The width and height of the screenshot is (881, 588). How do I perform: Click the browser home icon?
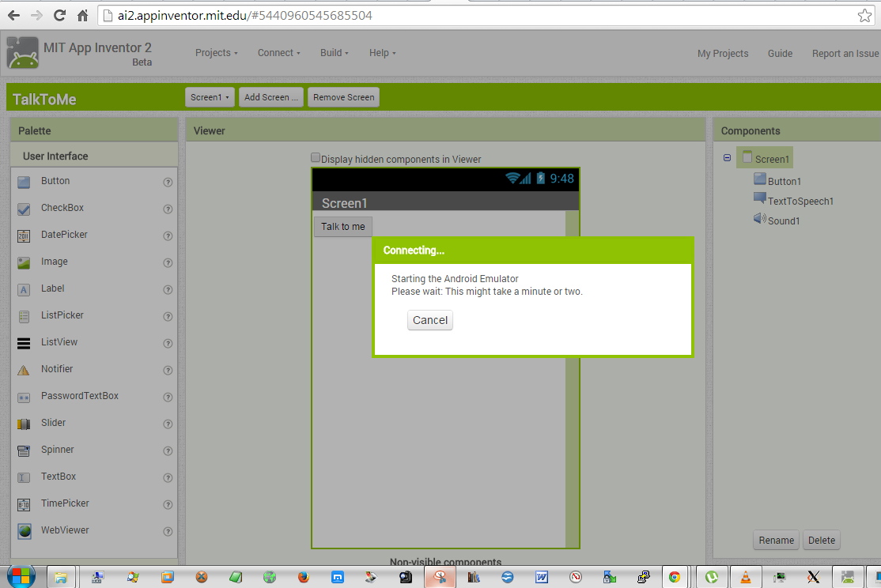tap(82, 15)
